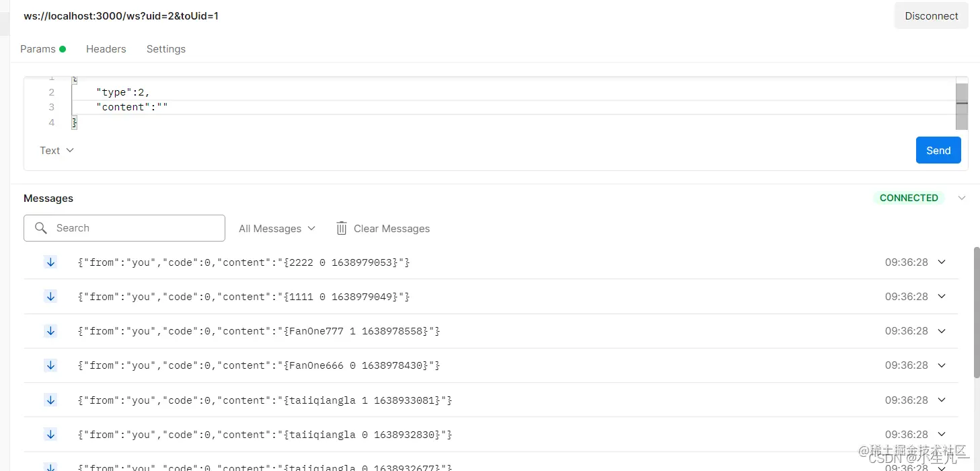Open the Params tab
The width and height of the screenshot is (980, 471).
click(43, 49)
